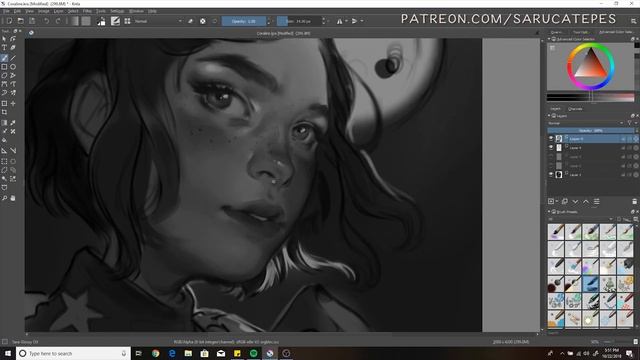The image size is (640, 360).
Task: Open the toolbar blending mode dropdown
Action: pos(158,21)
